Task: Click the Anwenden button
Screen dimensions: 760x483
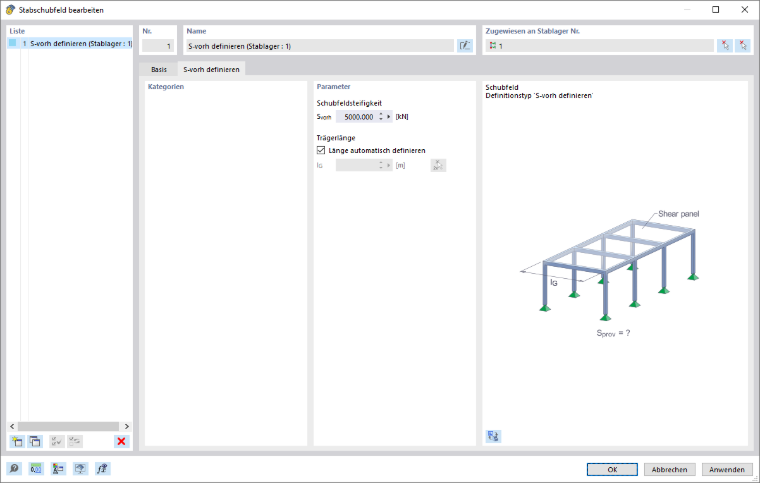Action: tap(727, 469)
